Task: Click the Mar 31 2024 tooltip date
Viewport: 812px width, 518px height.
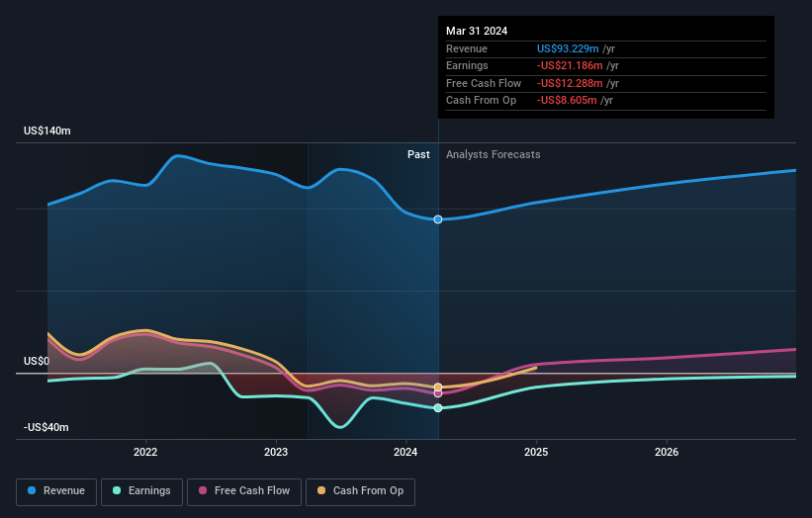Action: (x=477, y=31)
